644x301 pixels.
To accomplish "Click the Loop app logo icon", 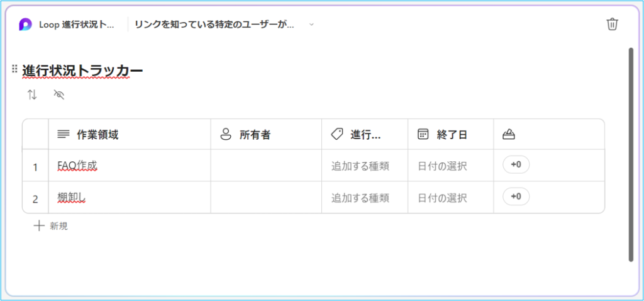I will (25, 25).
